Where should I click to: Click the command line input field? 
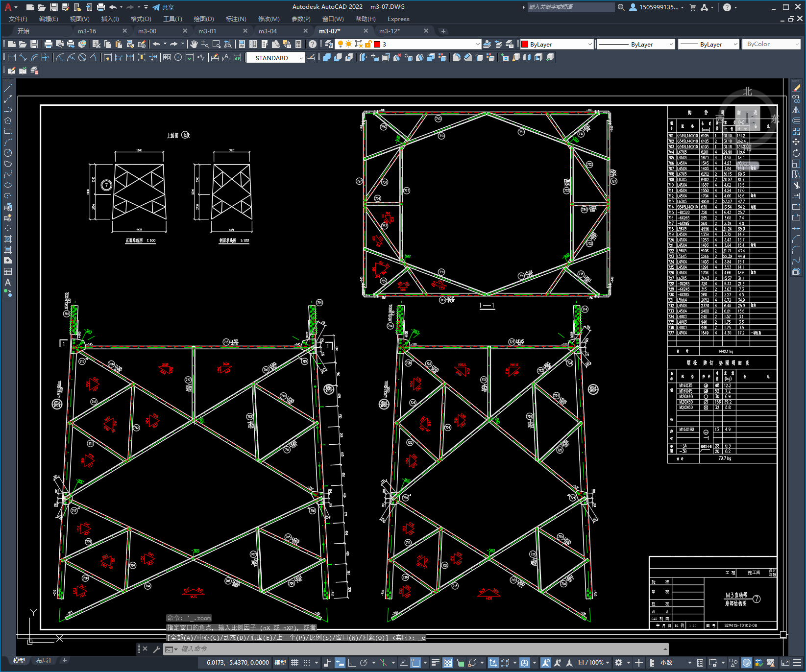[416, 649]
